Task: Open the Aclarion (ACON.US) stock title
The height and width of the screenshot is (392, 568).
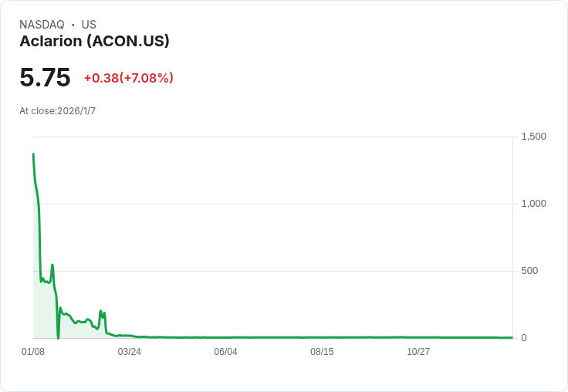Action: [x=94, y=41]
